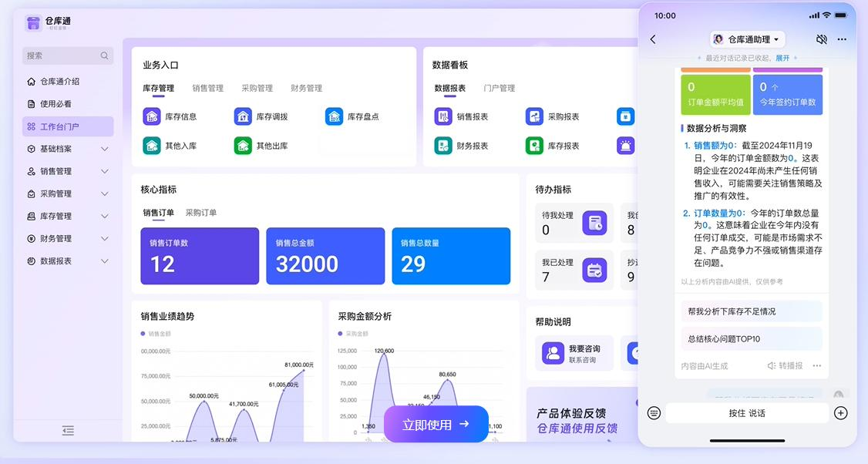The height and width of the screenshot is (464, 868).
Task: Expand the 基础档案 menu chevron
Action: (x=105, y=149)
